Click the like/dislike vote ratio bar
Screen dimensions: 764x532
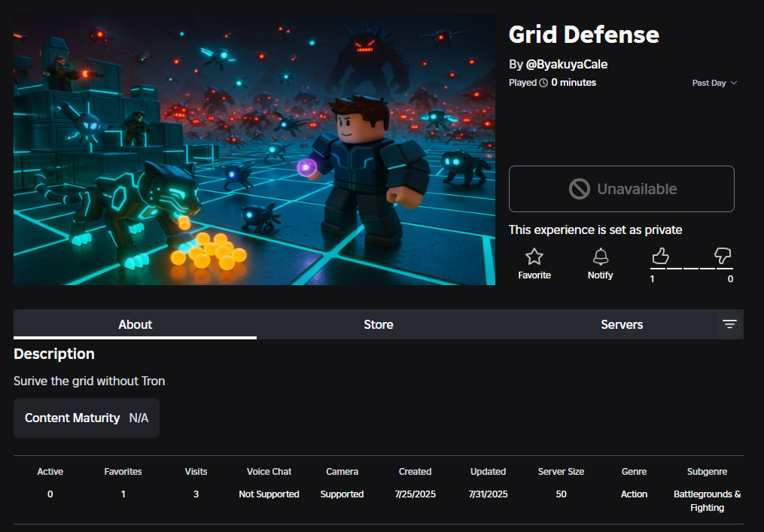(692, 269)
